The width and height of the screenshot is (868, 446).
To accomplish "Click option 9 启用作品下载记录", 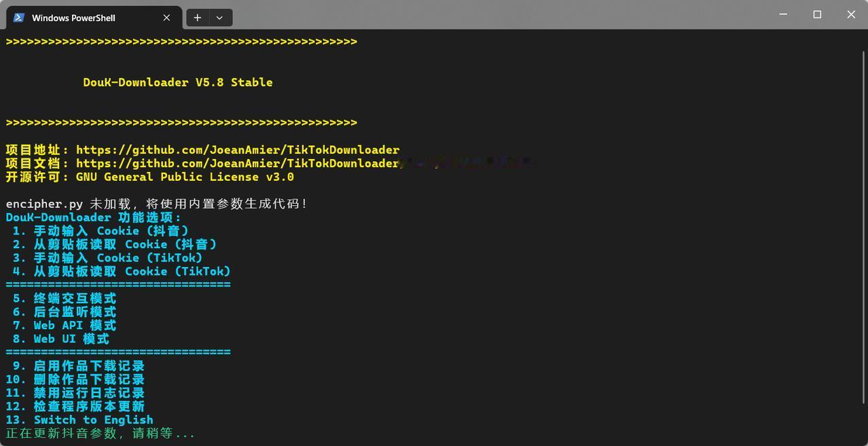I will [78, 366].
